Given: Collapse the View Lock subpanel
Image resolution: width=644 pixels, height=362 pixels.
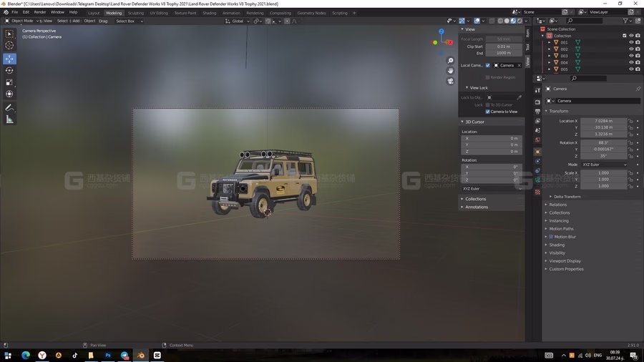Looking at the screenshot, I should tap(478, 88).
